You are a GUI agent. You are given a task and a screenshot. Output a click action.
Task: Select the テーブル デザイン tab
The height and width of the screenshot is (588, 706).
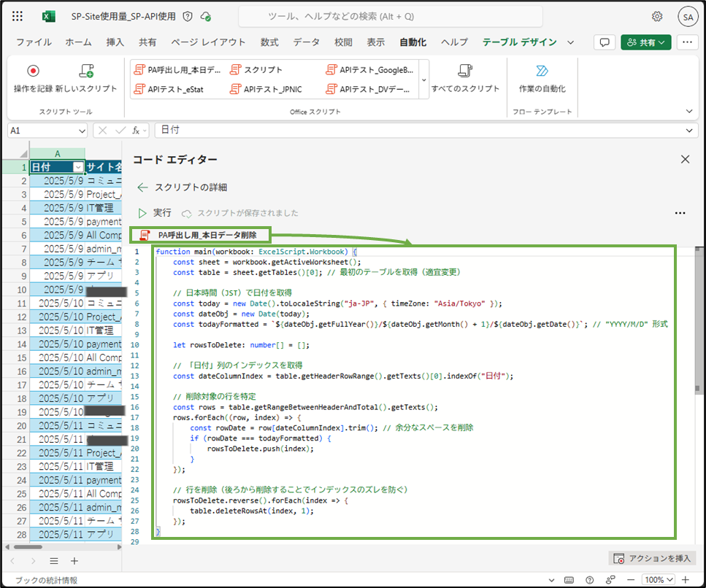point(520,42)
